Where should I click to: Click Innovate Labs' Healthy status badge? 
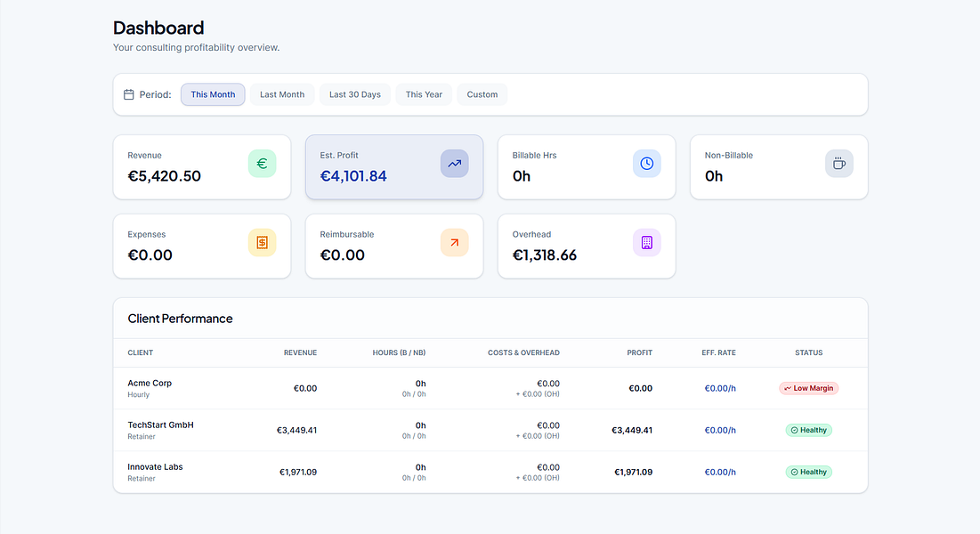[x=809, y=472]
